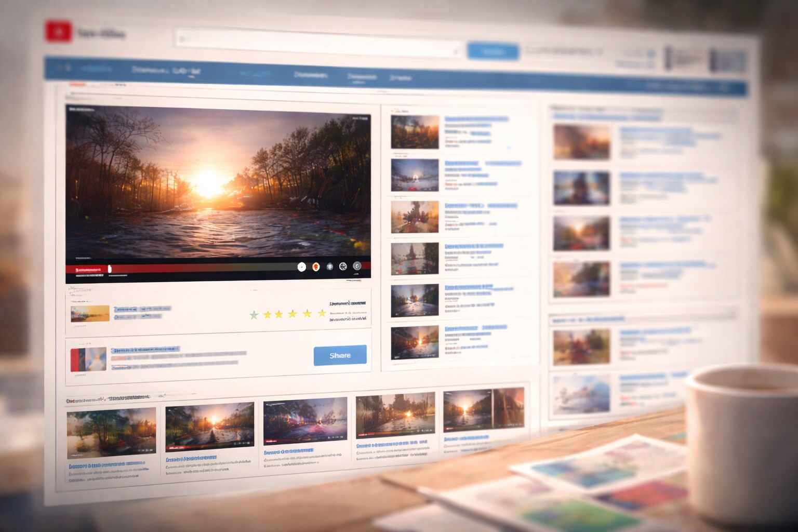The width and height of the screenshot is (798, 532).
Task: Click the round white pause icon in player
Action: pyautogui.click(x=301, y=266)
